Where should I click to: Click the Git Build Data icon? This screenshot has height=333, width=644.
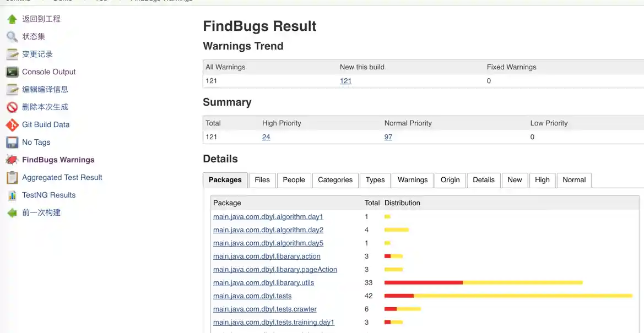12,125
